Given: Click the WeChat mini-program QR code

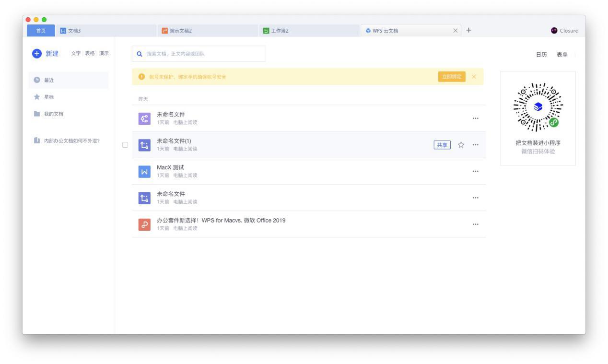Looking at the screenshot, I should coord(537,107).
